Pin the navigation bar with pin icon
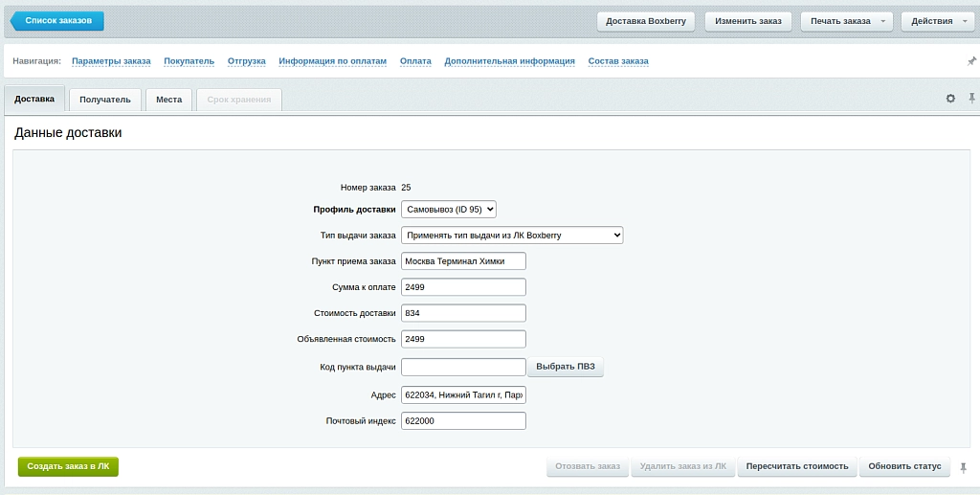Screen dimensions: 980x495 tap(971, 61)
